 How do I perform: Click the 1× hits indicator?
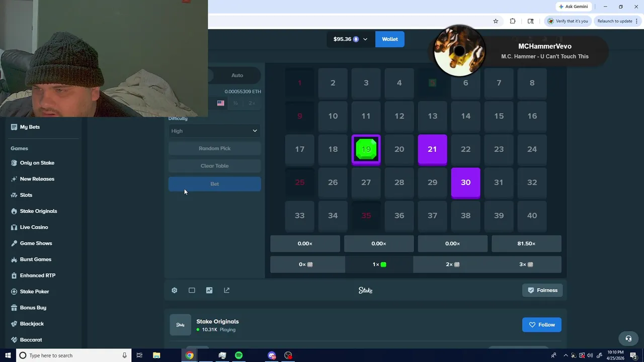click(379, 264)
